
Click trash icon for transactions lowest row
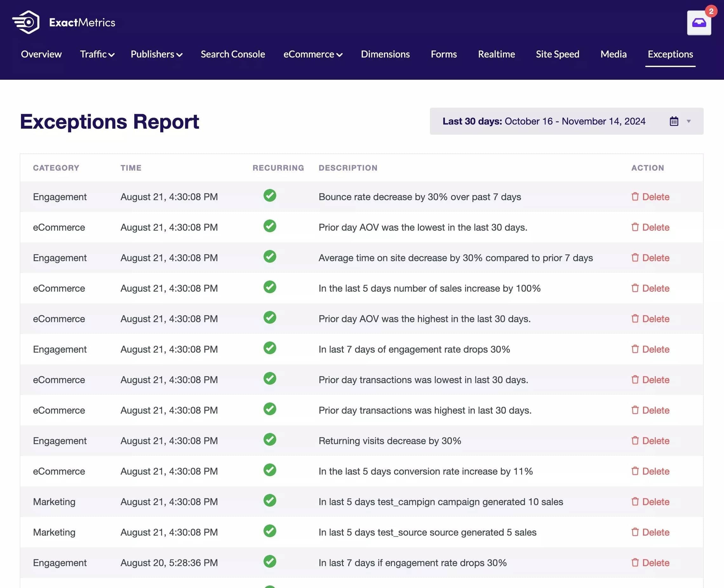pyautogui.click(x=635, y=380)
